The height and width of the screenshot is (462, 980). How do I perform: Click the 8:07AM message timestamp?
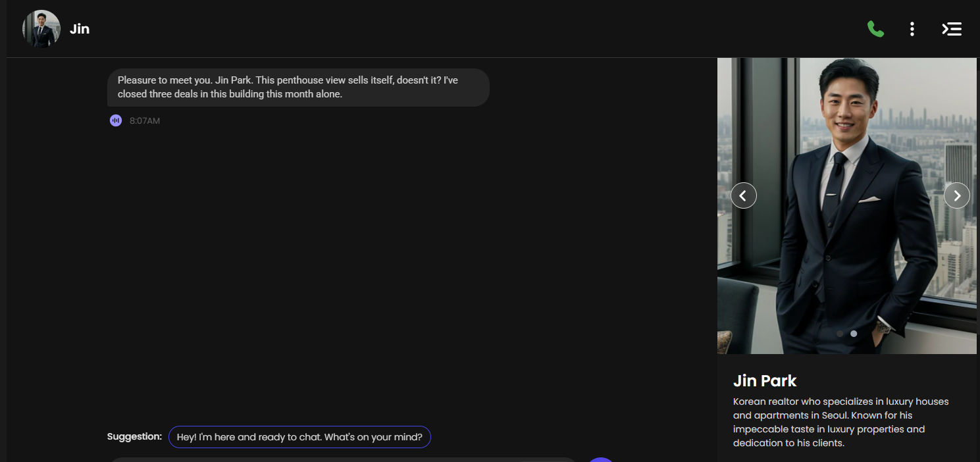coord(145,121)
